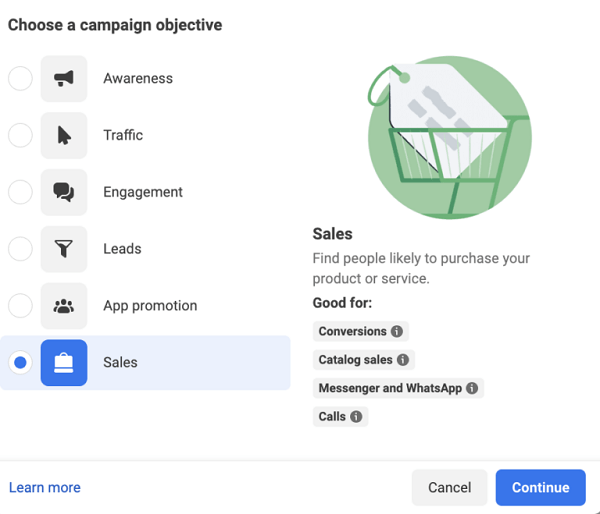Click info icon next to Conversions
This screenshot has width=600, height=514.
click(x=397, y=332)
